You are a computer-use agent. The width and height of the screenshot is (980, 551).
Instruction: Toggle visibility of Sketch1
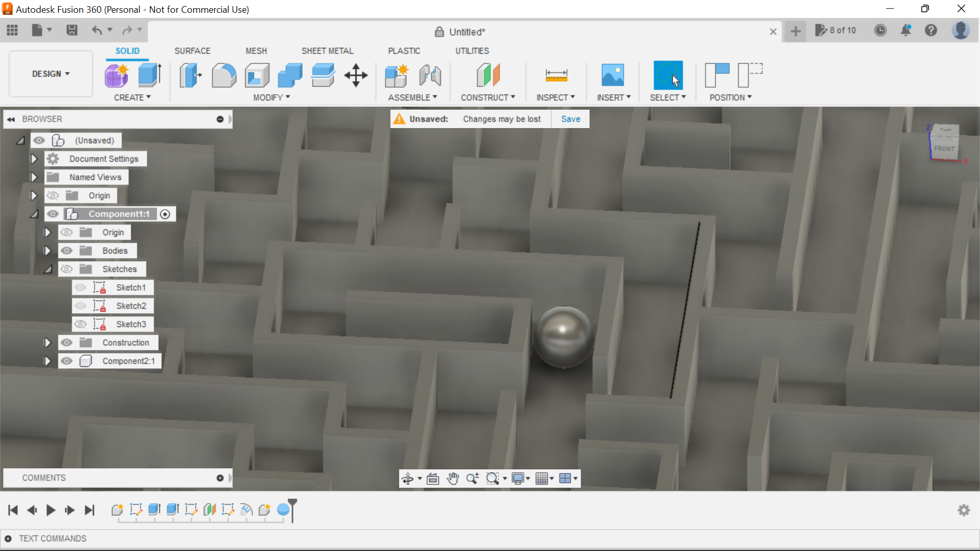coord(81,287)
